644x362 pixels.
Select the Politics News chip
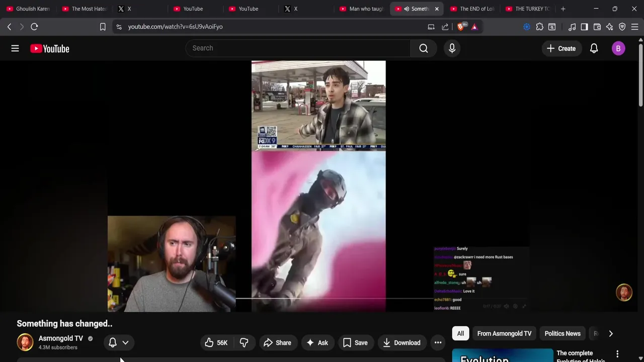point(562,333)
